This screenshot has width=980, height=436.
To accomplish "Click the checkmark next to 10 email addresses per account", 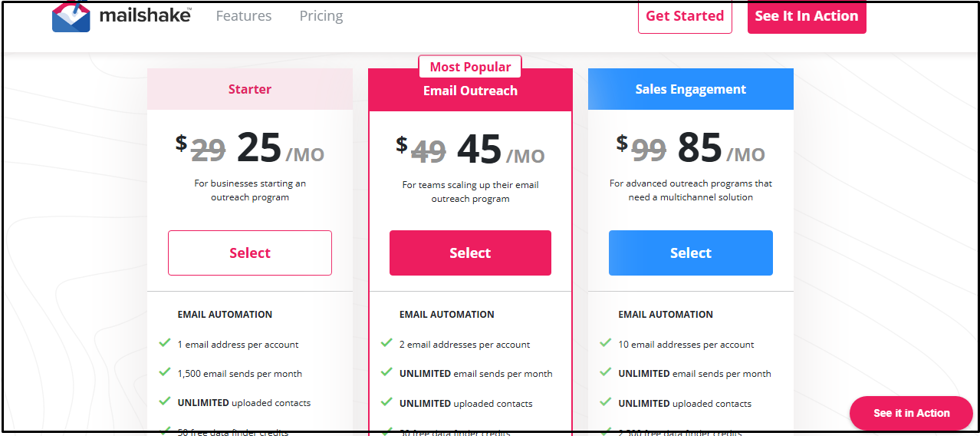I will (x=606, y=343).
